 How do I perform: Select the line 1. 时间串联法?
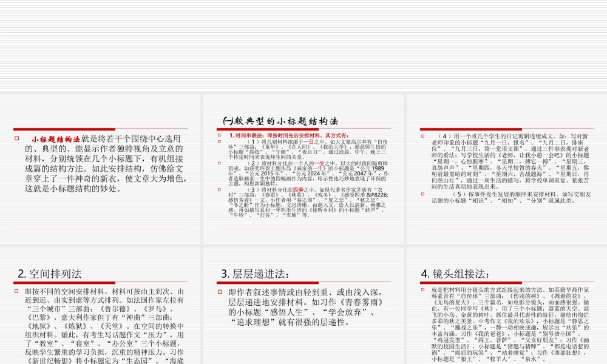[x=288, y=135]
